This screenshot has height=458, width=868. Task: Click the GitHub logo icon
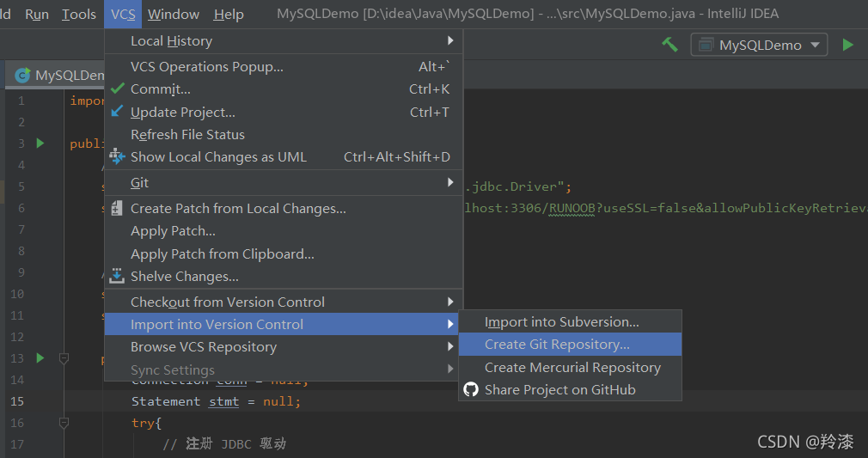click(471, 389)
